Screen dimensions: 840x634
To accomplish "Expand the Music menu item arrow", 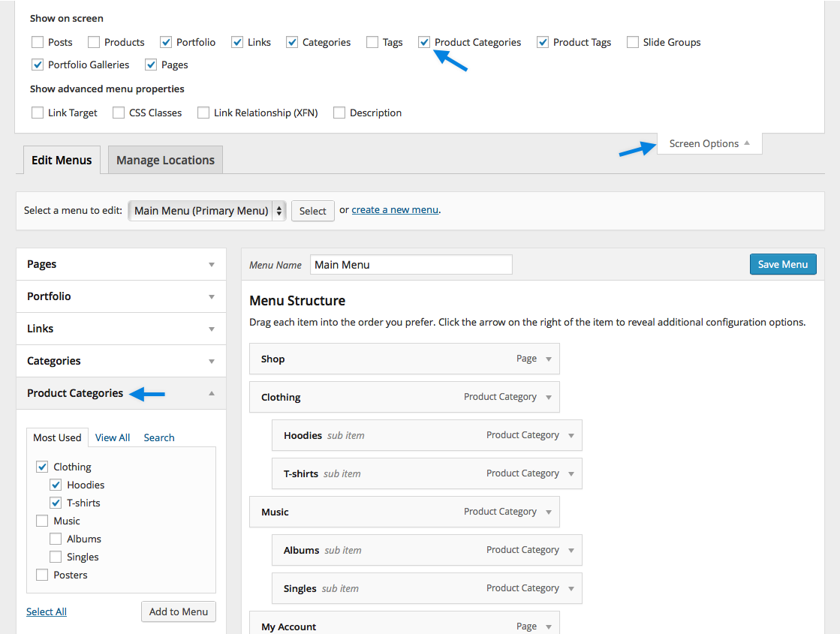I will coord(549,512).
